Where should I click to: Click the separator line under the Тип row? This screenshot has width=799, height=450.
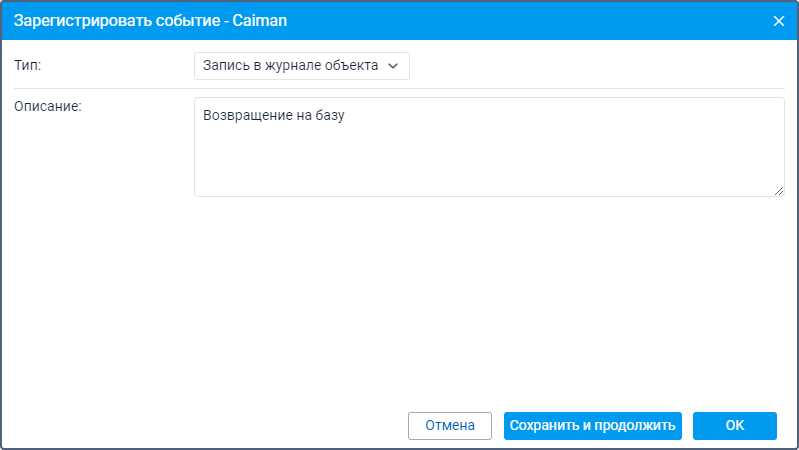click(x=400, y=89)
